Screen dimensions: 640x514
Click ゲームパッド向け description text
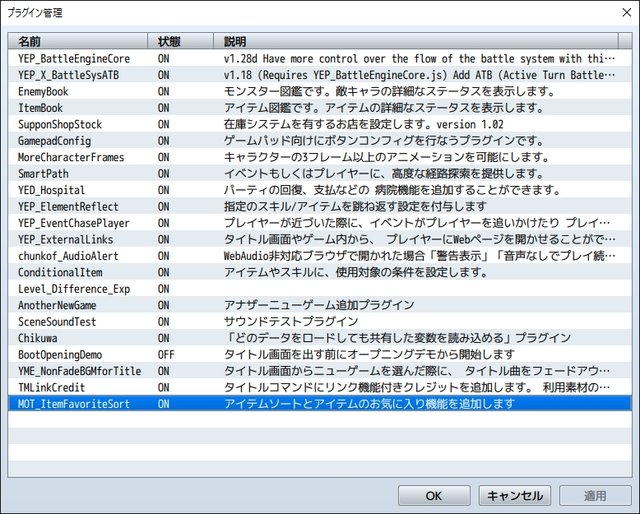pos(384,141)
